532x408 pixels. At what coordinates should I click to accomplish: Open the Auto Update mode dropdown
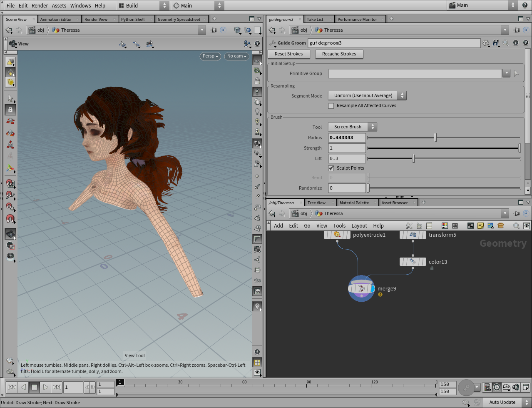[507, 402]
